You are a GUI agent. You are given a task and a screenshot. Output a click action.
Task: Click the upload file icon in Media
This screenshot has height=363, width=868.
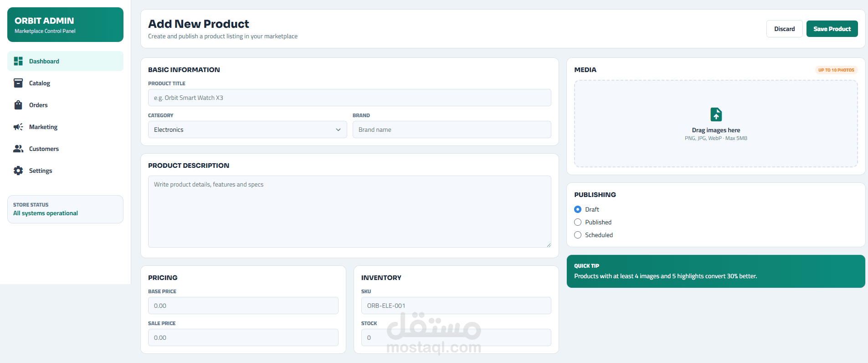pyautogui.click(x=716, y=114)
